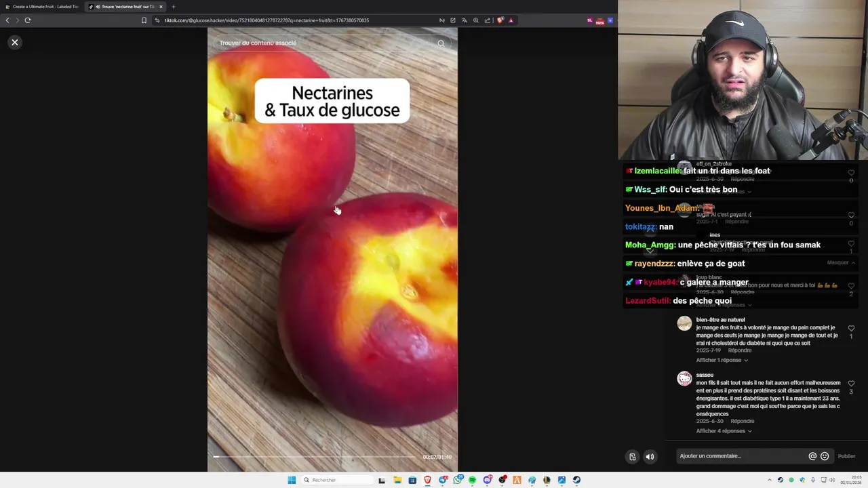Click the zoom magnifier icon in address bar
This screenshot has width=868, height=488.
(476, 20)
